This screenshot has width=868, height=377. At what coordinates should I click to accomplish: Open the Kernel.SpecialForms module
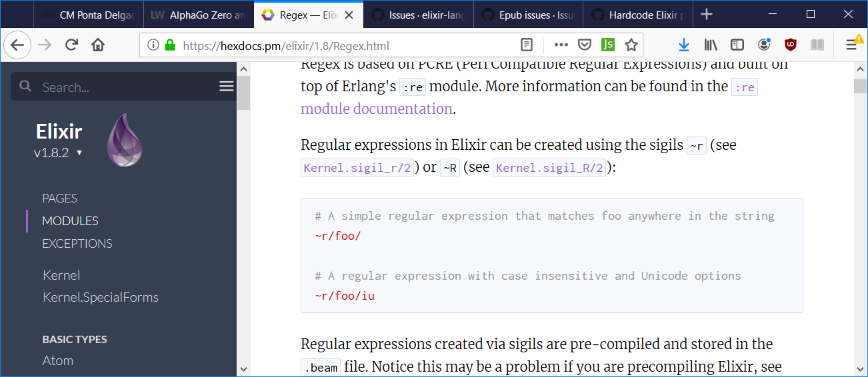(x=101, y=297)
